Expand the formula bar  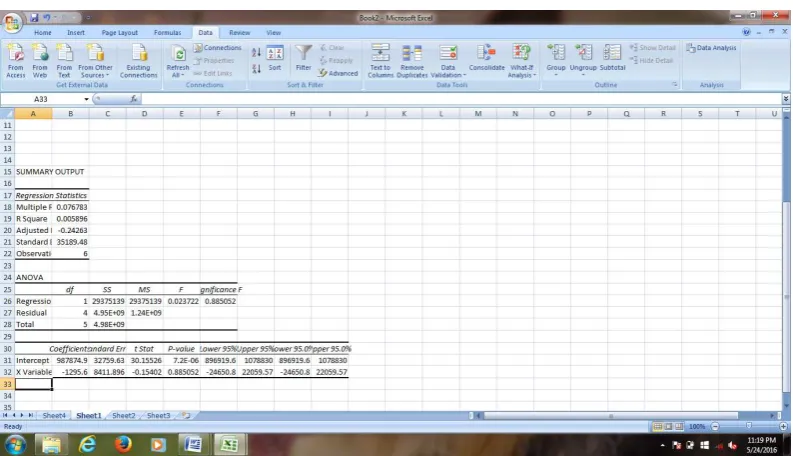[785, 99]
